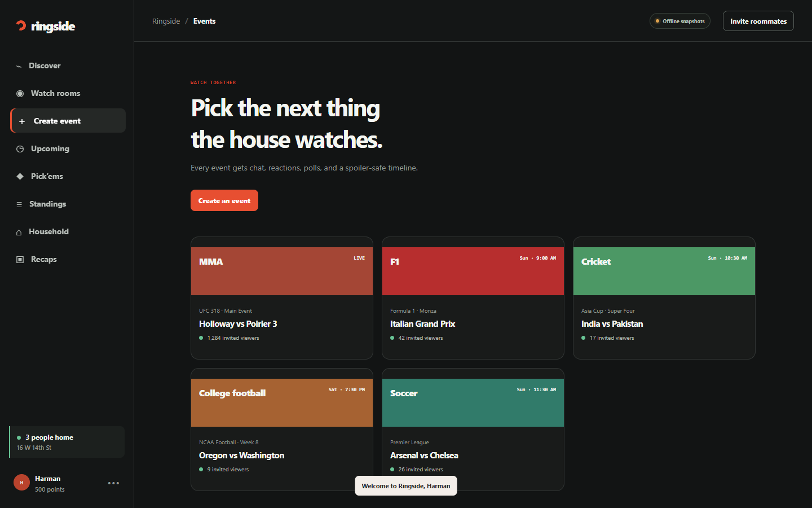The height and width of the screenshot is (508, 812).
Task: Click the Create an event button
Action: coord(224,200)
